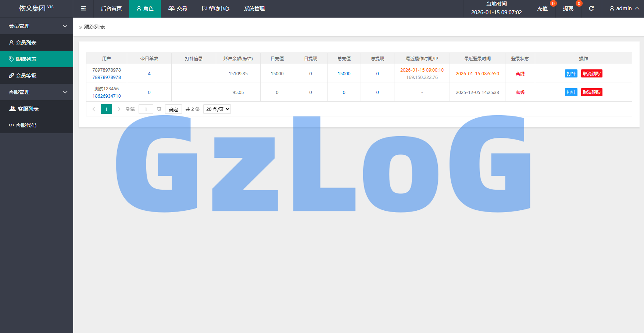The width and height of the screenshot is (644, 333).
Task: Expand the admin user menu
Action: 624,8
